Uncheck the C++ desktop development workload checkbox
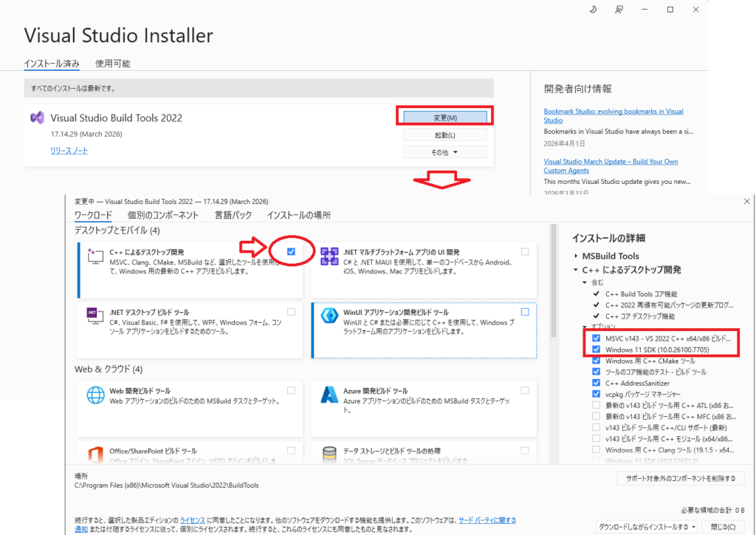The width and height of the screenshot is (756, 535). pyautogui.click(x=291, y=252)
